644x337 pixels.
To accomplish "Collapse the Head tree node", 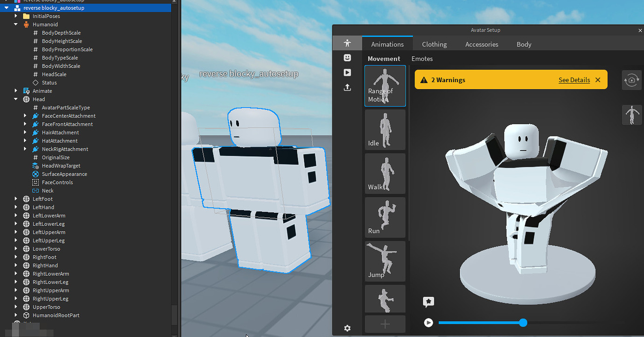I will point(16,99).
